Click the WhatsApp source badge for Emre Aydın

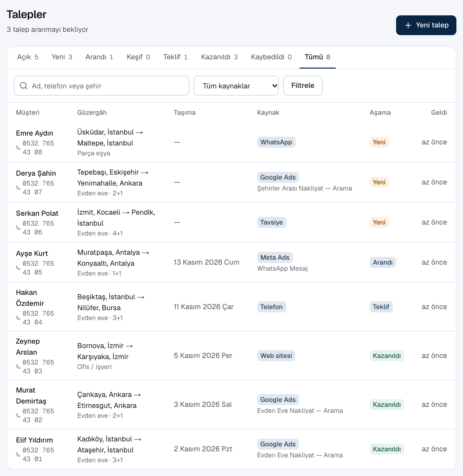click(276, 142)
